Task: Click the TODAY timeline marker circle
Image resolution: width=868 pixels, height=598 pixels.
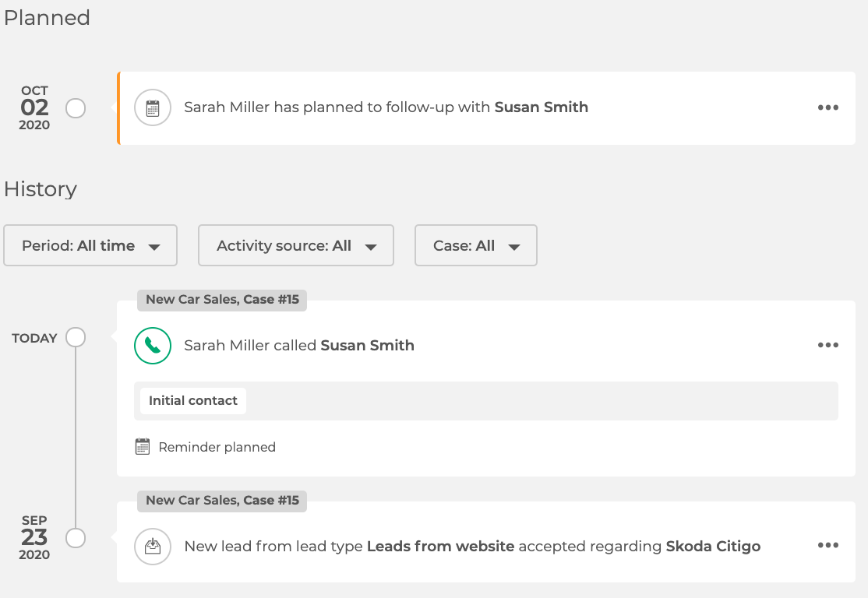Action: tap(76, 337)
